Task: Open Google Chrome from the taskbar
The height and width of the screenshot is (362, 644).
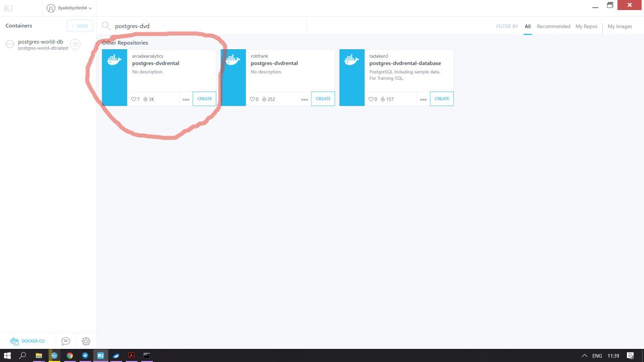Action: click(69, 355)
